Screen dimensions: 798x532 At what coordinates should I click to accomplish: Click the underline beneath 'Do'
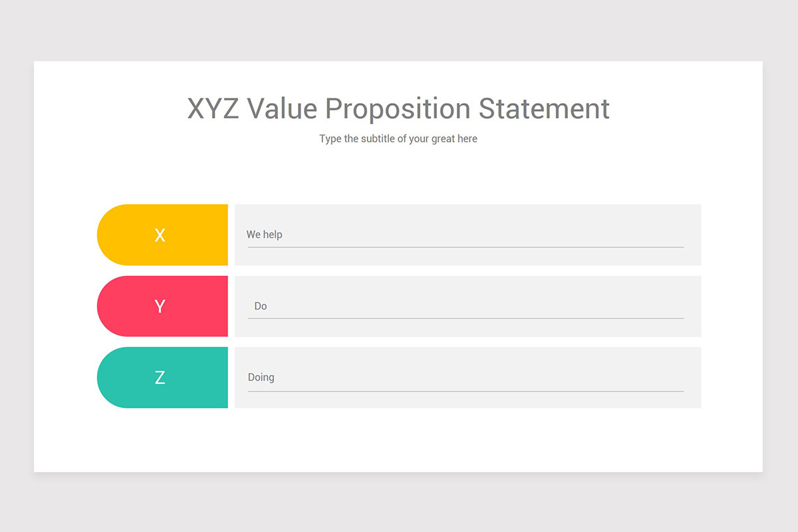point(465,319)
